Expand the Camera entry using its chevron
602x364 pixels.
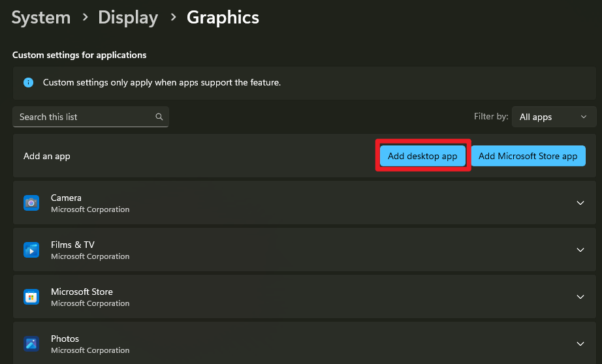[580, 203]
